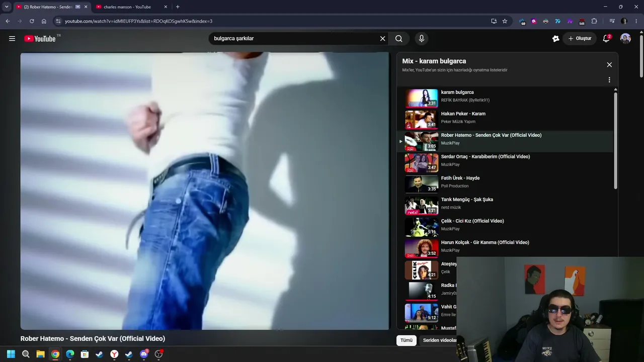
Task: Close the Rober Hatemo tab
Action: [86, 7]
